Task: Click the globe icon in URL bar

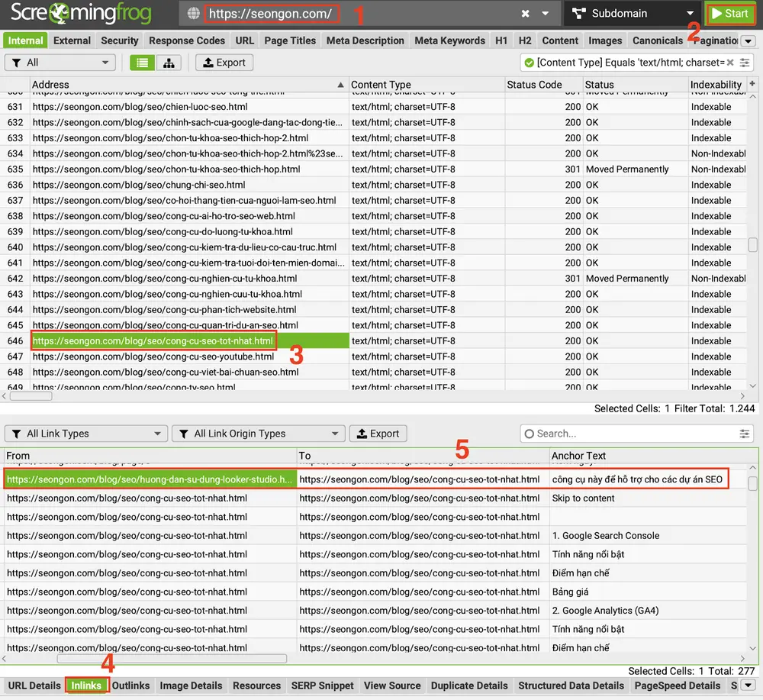Action: (x=194, y=14)
